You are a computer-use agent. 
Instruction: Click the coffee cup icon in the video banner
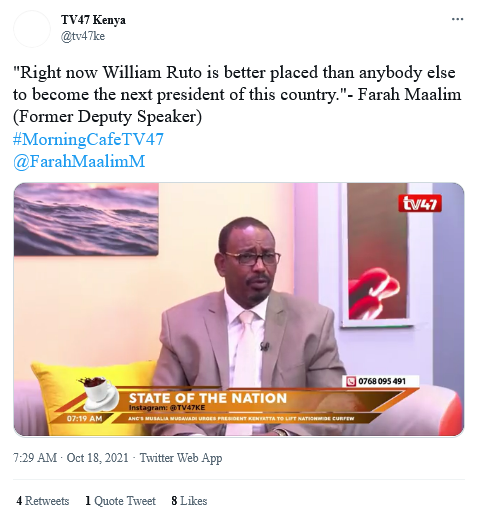click(99, 393)
